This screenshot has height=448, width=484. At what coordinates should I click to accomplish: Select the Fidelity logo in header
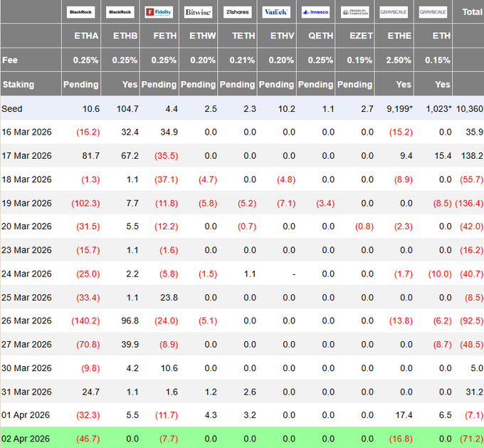tap(159, 12)
